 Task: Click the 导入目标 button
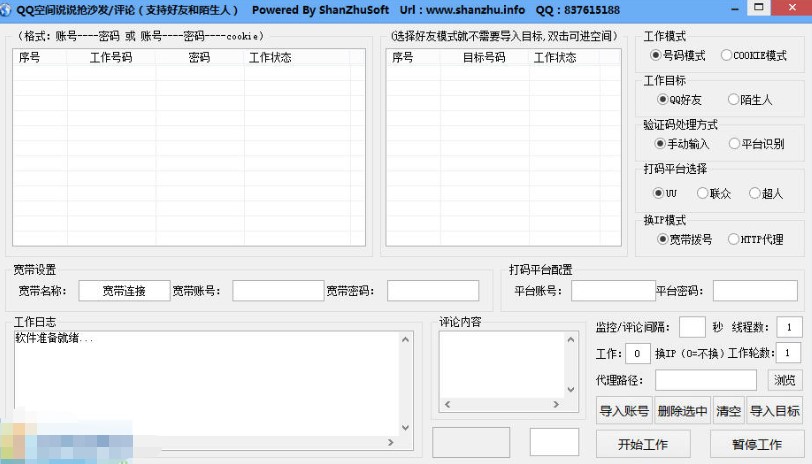775,411
